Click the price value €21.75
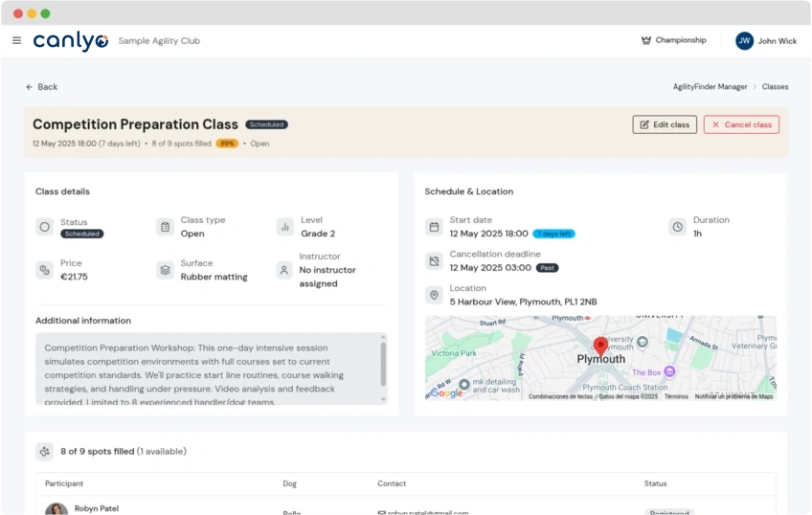 pyautogui.click(x=74, y=277)
